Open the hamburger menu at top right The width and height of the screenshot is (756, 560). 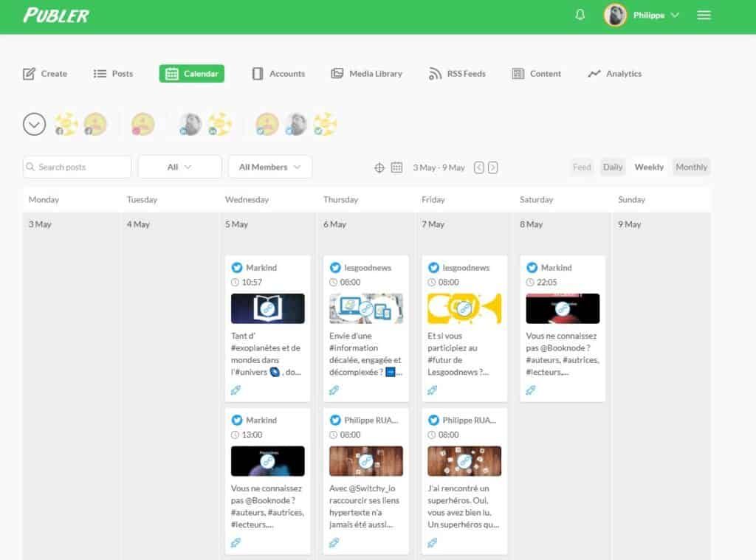(704, 15)
